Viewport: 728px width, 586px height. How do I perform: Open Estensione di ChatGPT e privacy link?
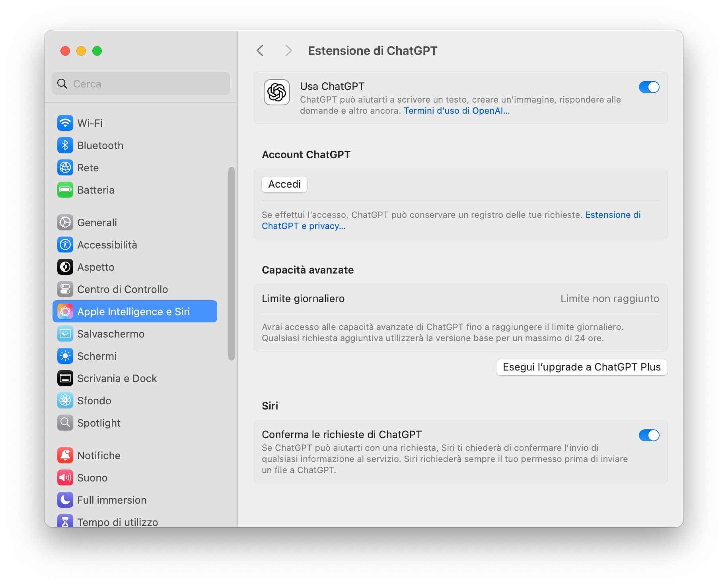point(451,220)
